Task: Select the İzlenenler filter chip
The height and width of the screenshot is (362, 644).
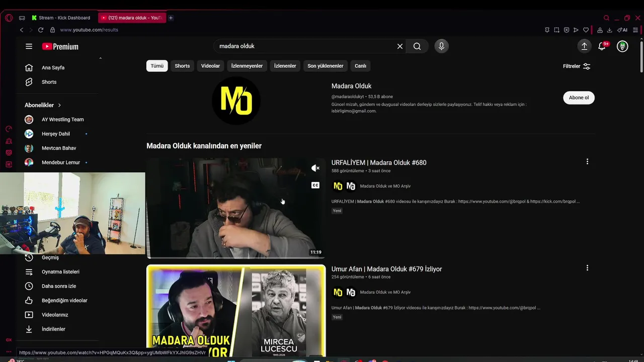Action: (x=285, y=66)
